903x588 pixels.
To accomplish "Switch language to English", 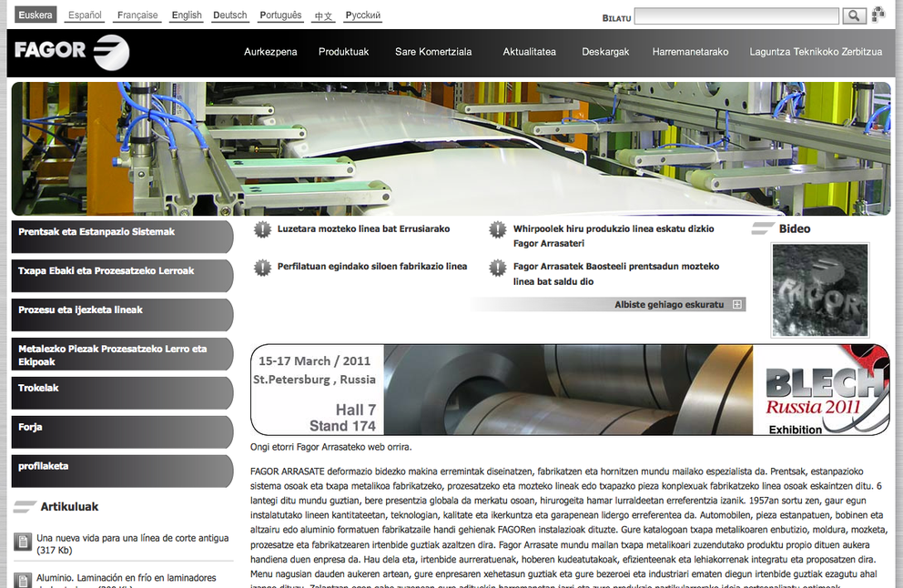I will (x=187, y=15).
